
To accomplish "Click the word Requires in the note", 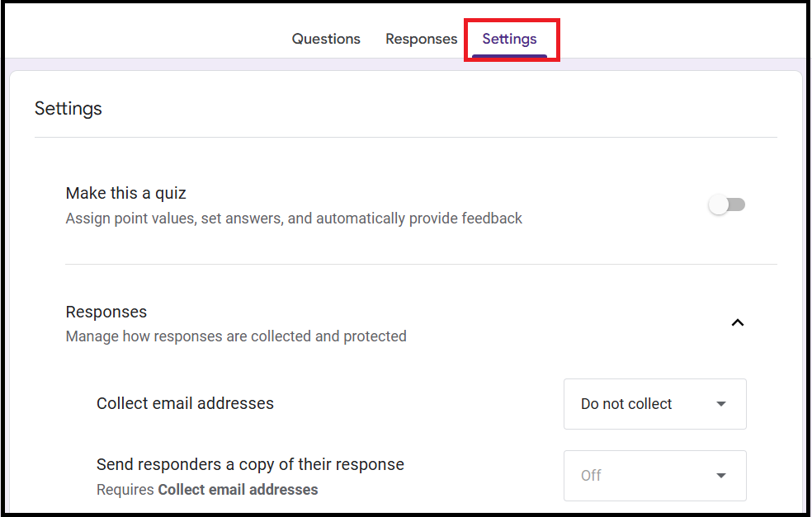I will (125, 489).
